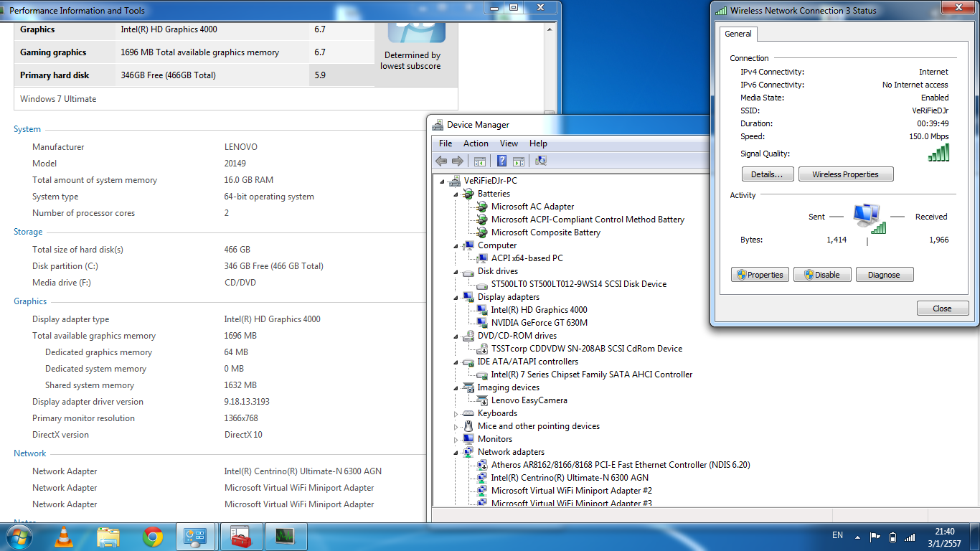980x551 pixels.
Task: Click the "Windows 7 Ultimate" text
Action: [58, 99]
